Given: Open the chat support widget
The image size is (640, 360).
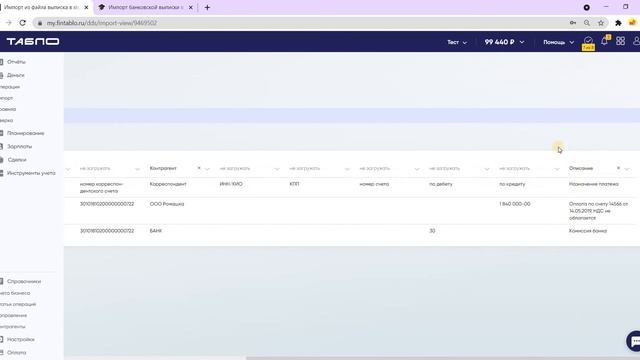Looking at the screenshot, I should [634, 341].
